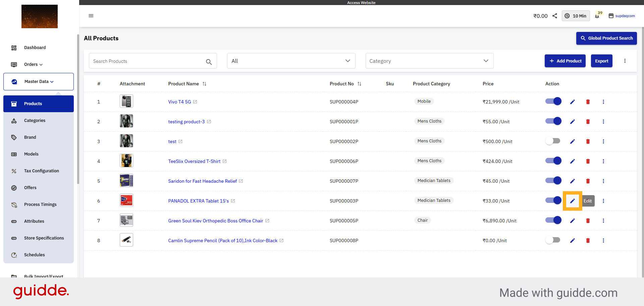The width and height of the screenshot is (644, 306).
Task: Open the All filter dropdown
Action: click(x=291, y=61)
